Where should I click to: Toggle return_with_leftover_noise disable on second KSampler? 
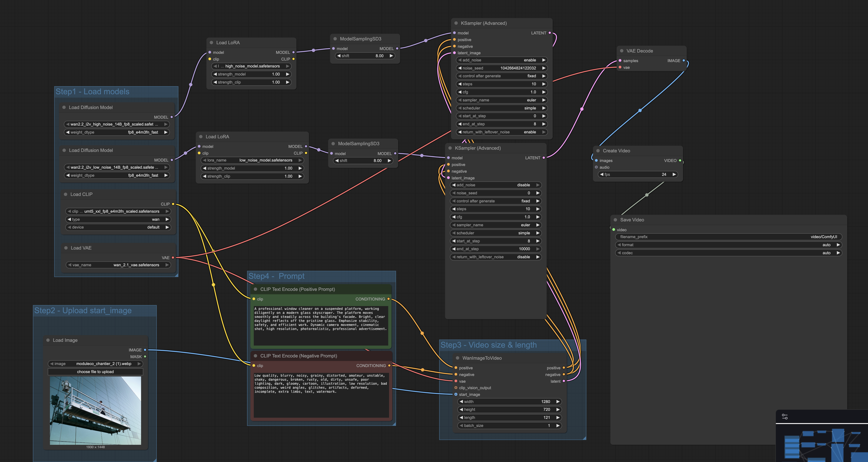[x=496, y=257]
